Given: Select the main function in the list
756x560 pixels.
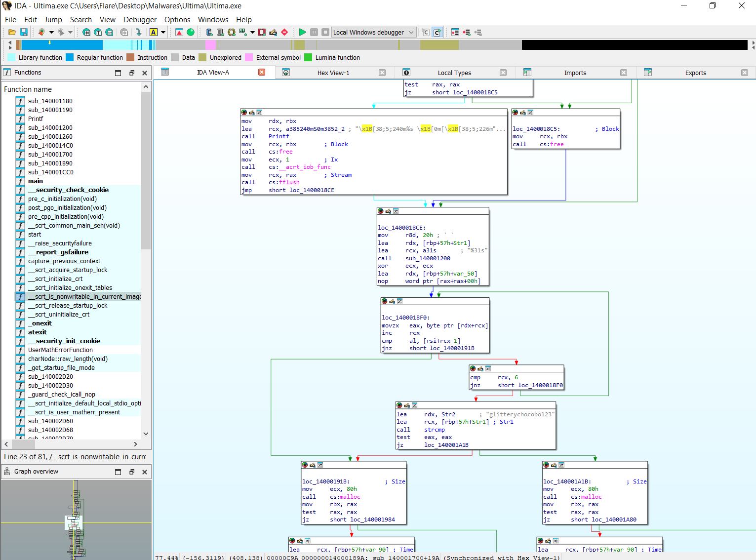Looking at the screenshot, I should (x=36, y=181).
